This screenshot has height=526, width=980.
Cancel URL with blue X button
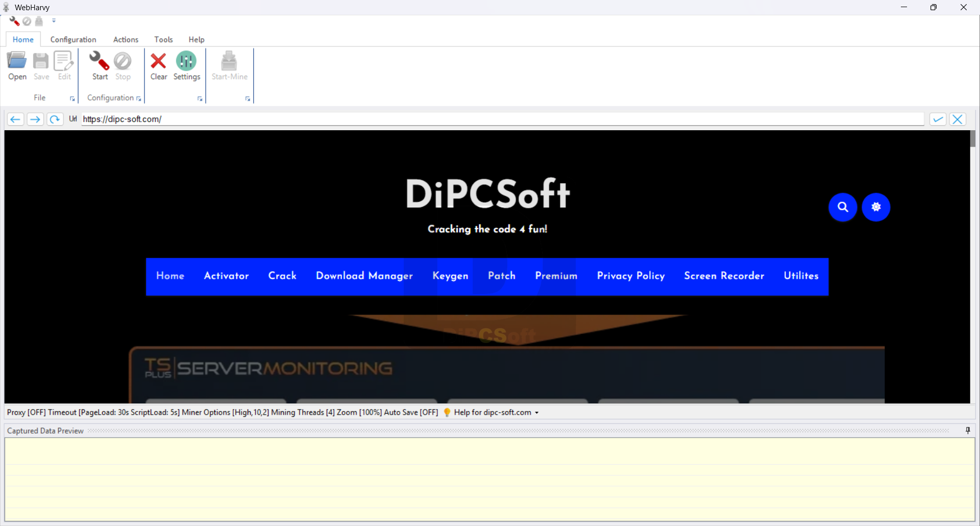click(x=958, y=119)
